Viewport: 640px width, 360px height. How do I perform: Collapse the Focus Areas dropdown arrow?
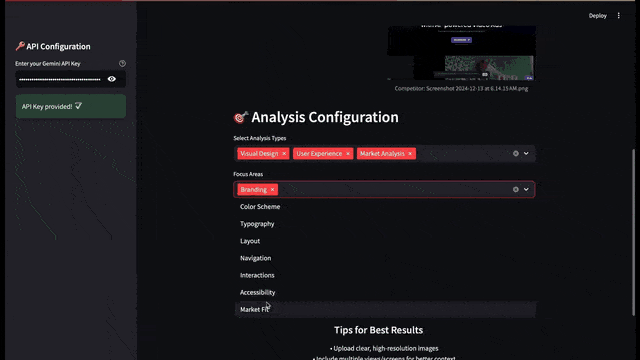[526, 189]
